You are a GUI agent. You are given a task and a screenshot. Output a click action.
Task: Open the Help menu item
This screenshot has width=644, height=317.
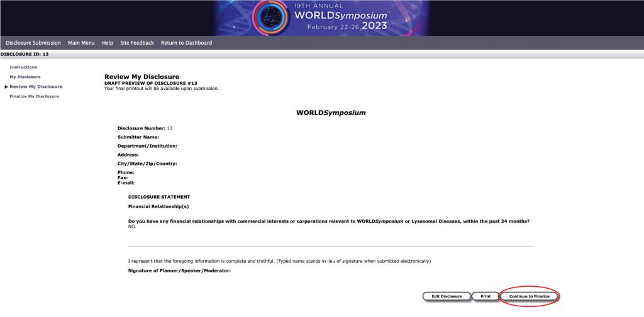[108, 43]
